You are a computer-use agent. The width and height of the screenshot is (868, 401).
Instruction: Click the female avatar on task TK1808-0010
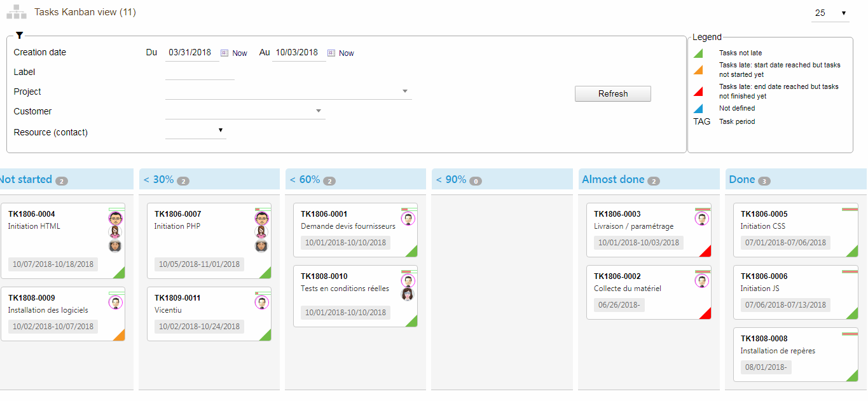click(x=408, y=294)
